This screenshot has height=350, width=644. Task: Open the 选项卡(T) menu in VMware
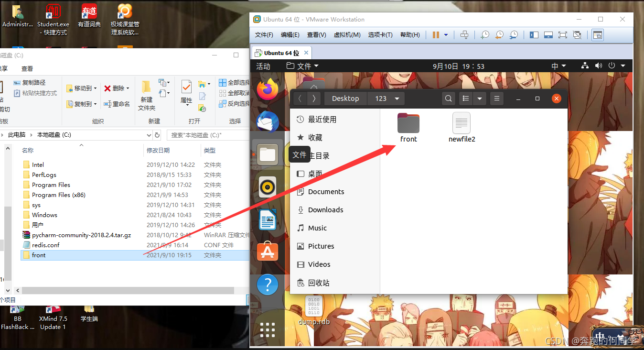380,35
